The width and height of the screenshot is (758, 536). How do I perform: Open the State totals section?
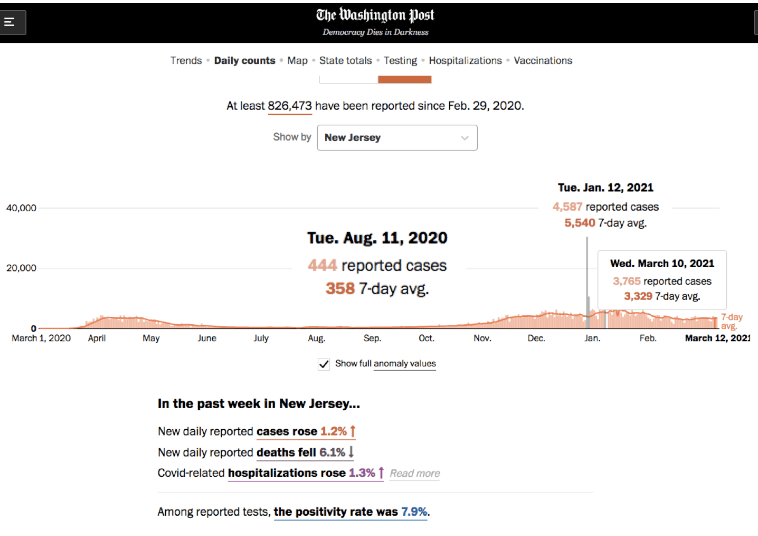(346, 61)
